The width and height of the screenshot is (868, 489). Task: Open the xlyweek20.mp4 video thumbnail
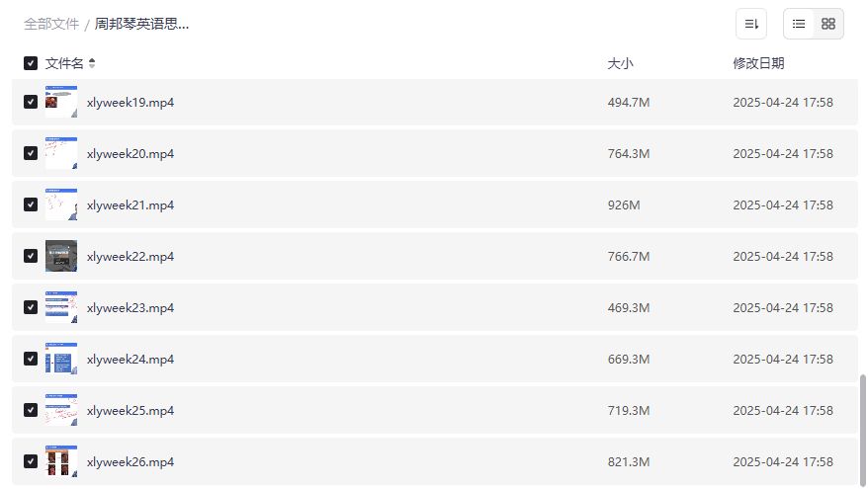click(x=61, y=153)
